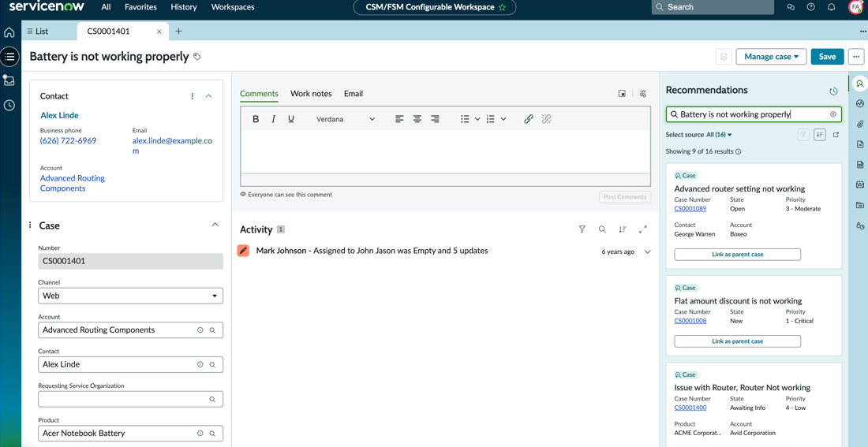
Task: Look up a Product using magnifier icon
Action: coord(212,433)
